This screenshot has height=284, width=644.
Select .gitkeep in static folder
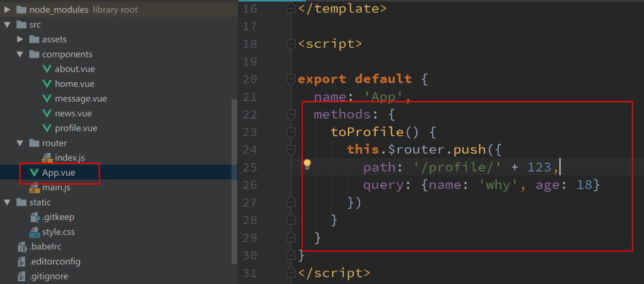[x=58, y=217]
